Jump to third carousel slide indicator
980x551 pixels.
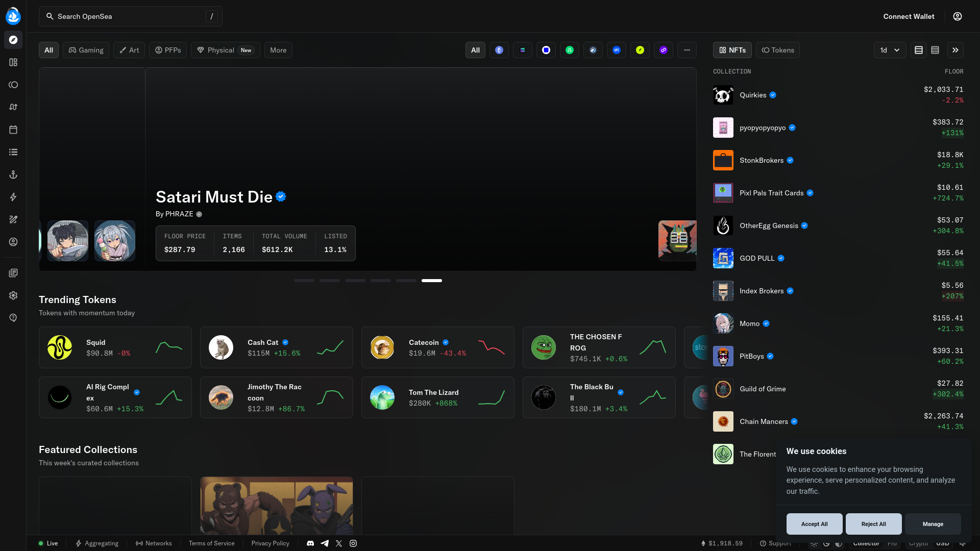click(355, 281)
